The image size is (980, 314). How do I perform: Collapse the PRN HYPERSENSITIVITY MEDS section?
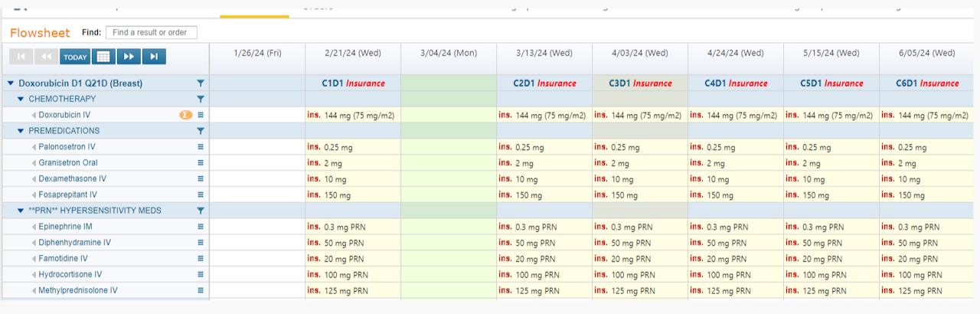(x=21, y=211)
